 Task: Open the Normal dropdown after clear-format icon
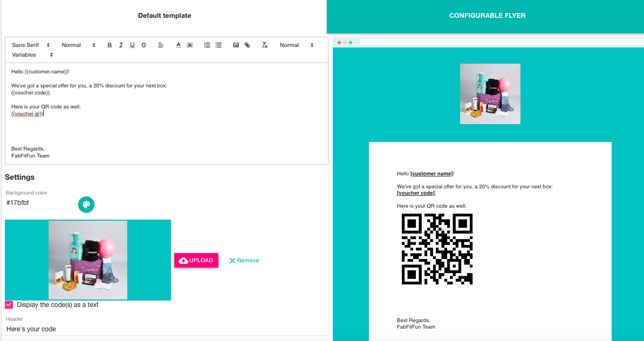tap(297, 45)
